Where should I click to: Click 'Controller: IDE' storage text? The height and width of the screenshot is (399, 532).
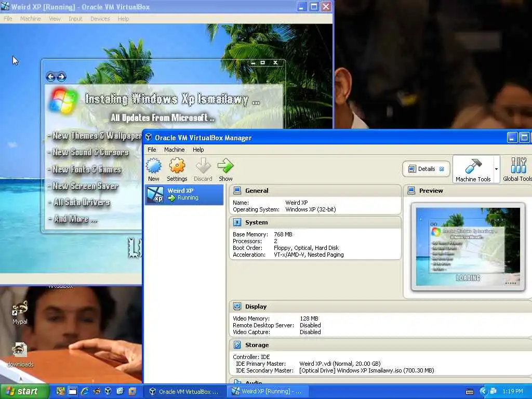coord(251,357)
